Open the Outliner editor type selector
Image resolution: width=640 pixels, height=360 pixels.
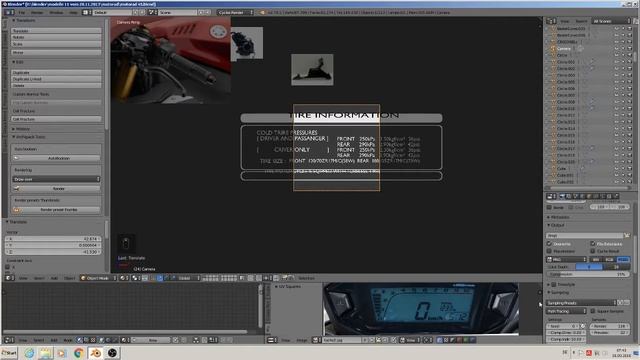(551, 20)
